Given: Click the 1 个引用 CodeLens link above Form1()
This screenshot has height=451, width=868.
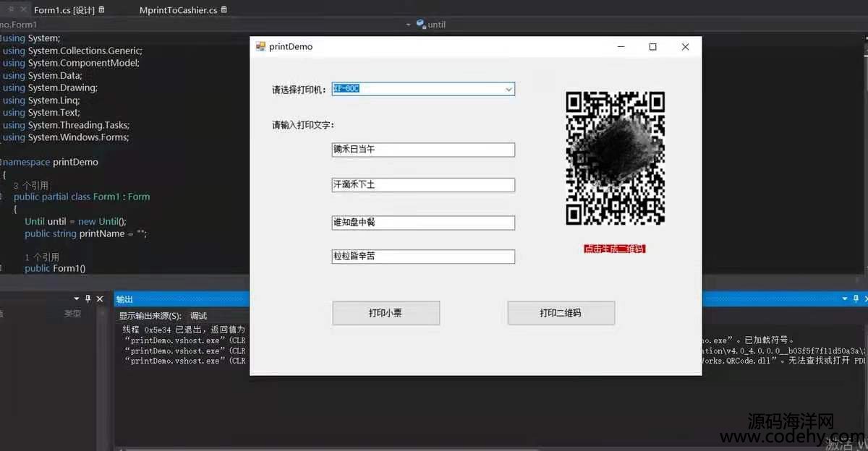Looking at the screenshot, I should [42, 257].
